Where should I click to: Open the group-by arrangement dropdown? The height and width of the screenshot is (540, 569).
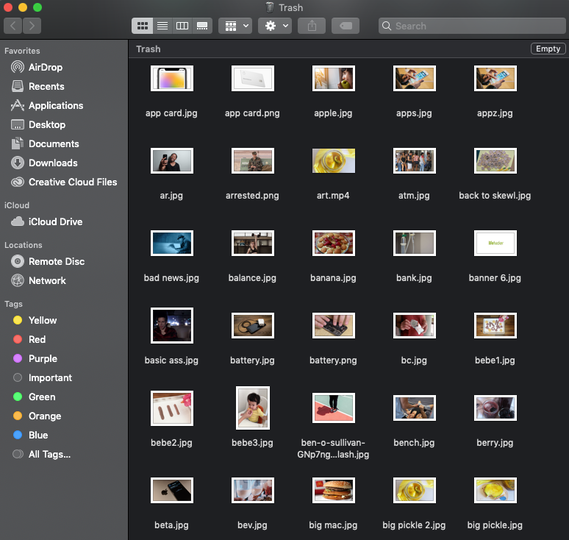[235, 26]
